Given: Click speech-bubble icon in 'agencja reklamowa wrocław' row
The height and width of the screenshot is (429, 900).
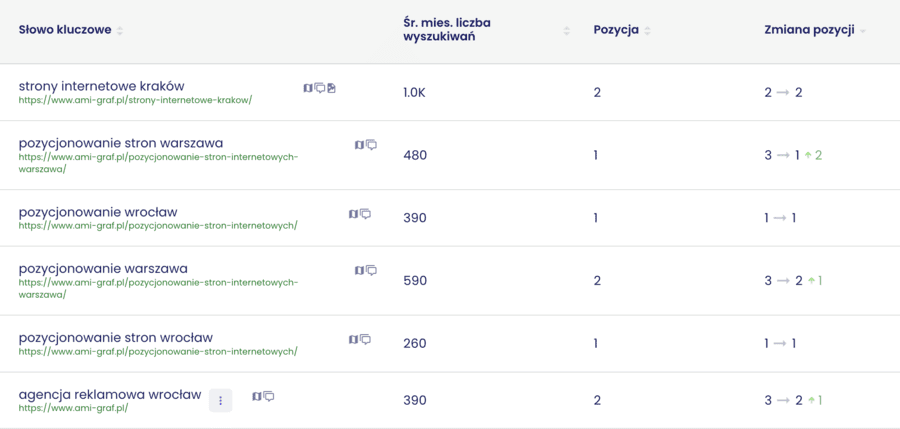Looking at the screenshot, I should (269, 396).
